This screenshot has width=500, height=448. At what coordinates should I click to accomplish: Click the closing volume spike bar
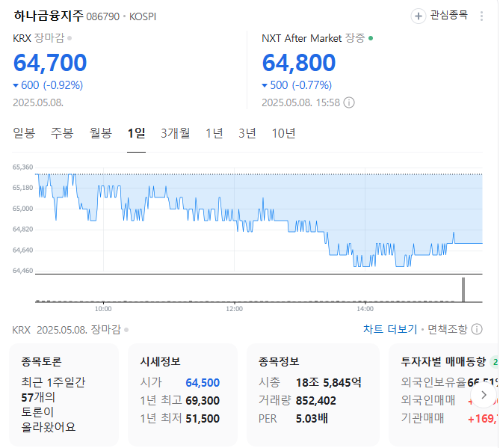(463, 289)
